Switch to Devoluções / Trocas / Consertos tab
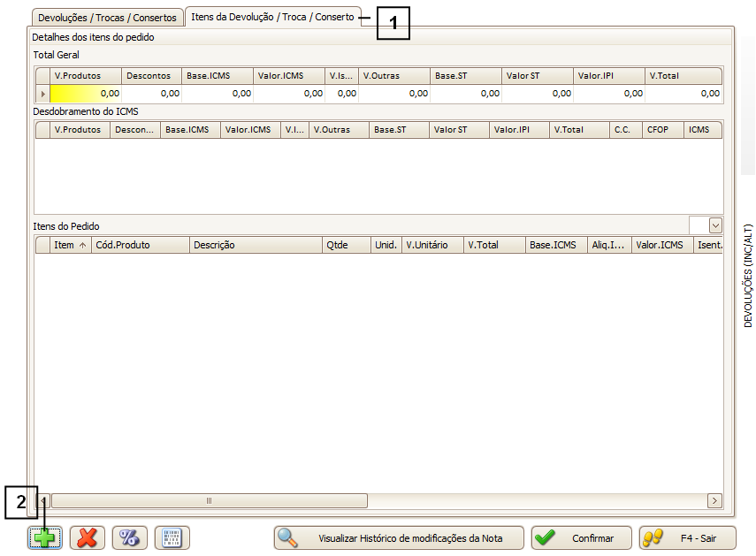This screenshot has width=756, height=556. [x=107, y=18]
